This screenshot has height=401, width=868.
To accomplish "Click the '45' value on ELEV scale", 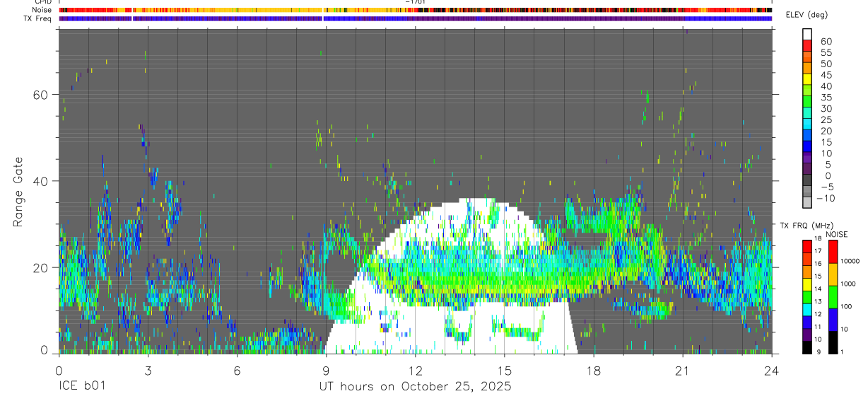I will pos(826,75).
